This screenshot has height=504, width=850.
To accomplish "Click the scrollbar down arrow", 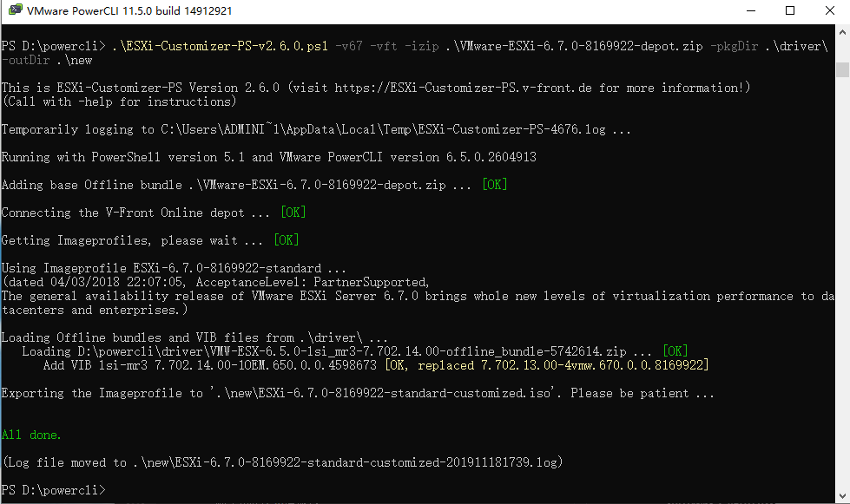I will click(842, 496).
